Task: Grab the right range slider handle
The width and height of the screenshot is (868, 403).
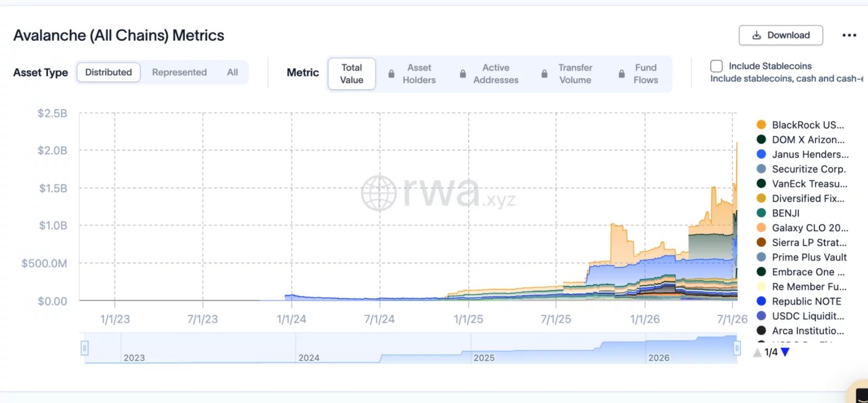Action: [737, 348]
